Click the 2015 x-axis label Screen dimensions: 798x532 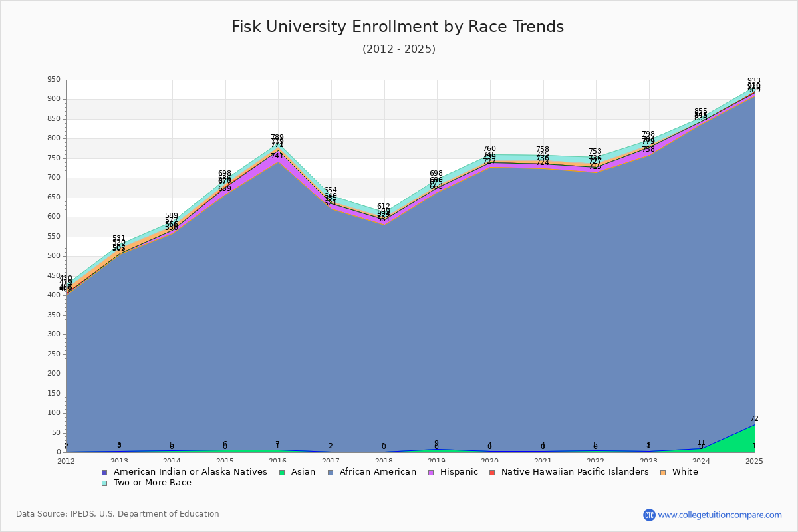coord(225,461)
